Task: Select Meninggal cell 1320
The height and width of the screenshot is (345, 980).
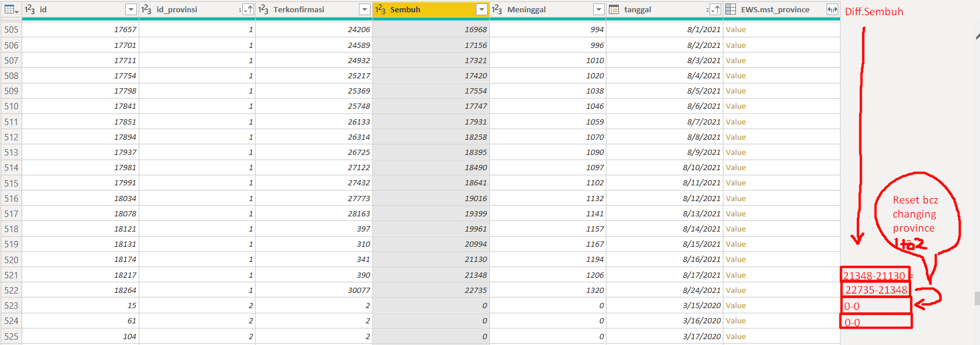Action: point(547,291)
